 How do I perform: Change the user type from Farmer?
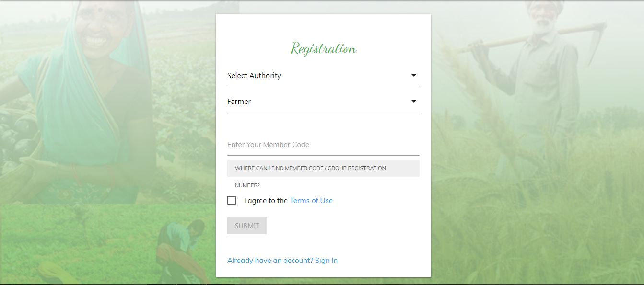coord(323,101)
